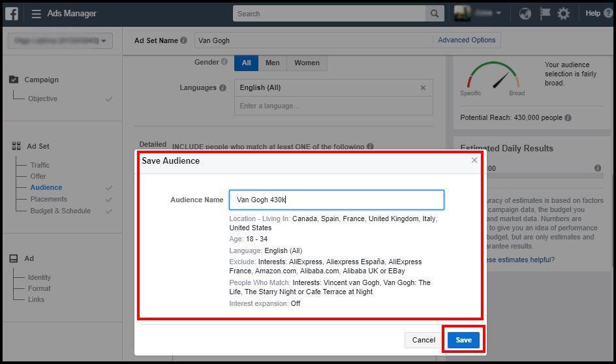Click the flag pages icon

[x=544, y=14]
